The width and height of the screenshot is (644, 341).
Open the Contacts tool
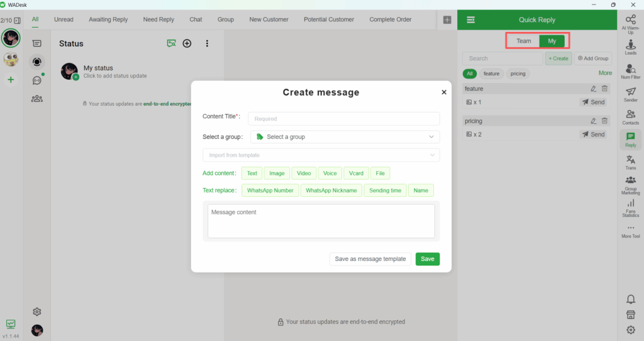tap(630, 117)
